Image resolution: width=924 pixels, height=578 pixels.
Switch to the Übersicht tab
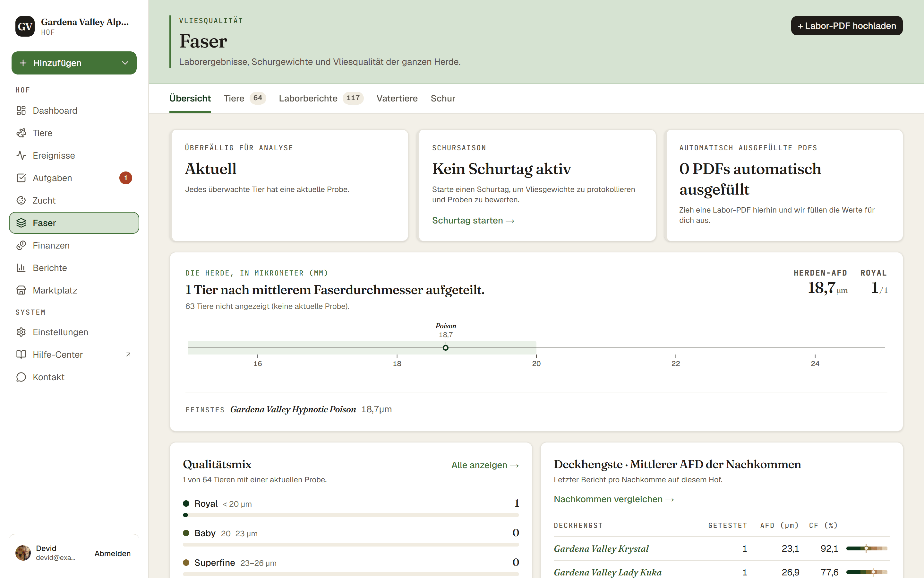[x=190, y=99]
